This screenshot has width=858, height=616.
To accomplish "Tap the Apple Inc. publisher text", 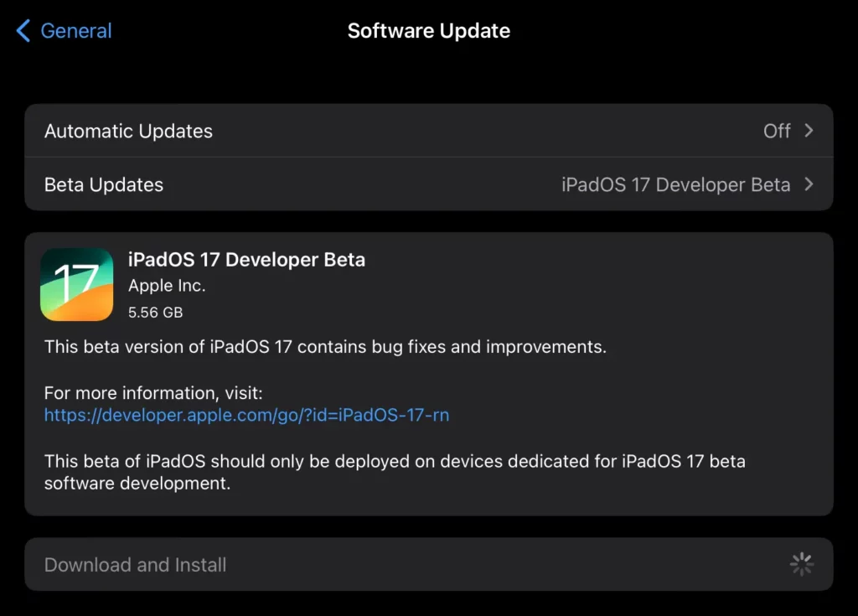I will pos(167,286).
